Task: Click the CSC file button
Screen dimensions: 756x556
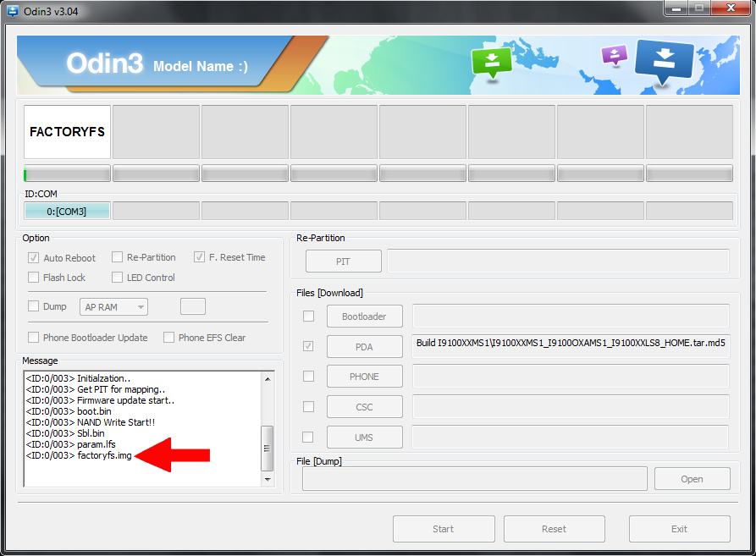Action: pyautogui.click(x=365, y=407)
